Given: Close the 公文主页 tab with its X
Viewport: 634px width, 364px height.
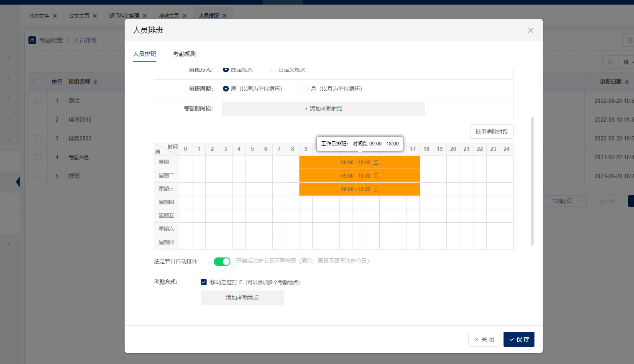Looking at the screenshot, I should [95, 16].
